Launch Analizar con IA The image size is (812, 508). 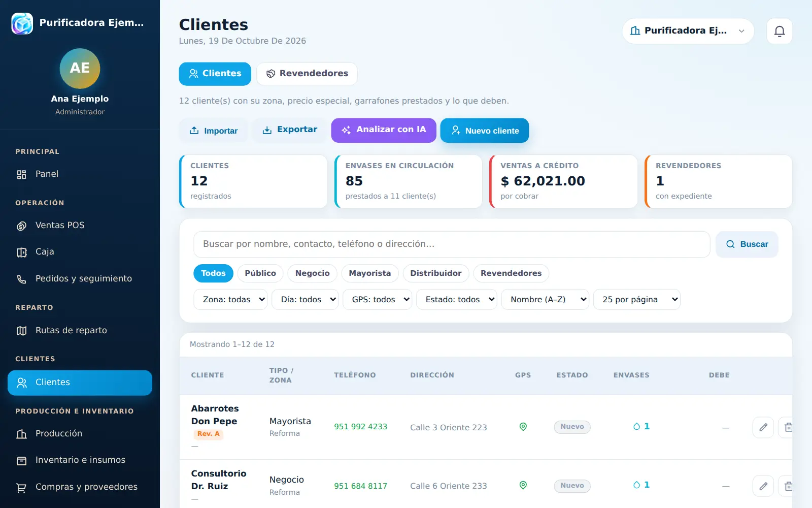tap(384, 130)
